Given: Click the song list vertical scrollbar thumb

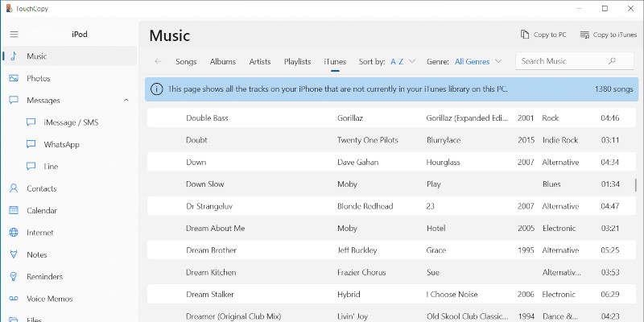Looking at the screenshot, I should point(636,184).
